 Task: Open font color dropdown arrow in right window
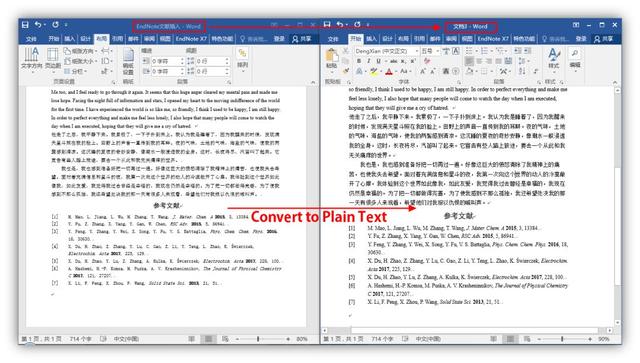(396, 72)
